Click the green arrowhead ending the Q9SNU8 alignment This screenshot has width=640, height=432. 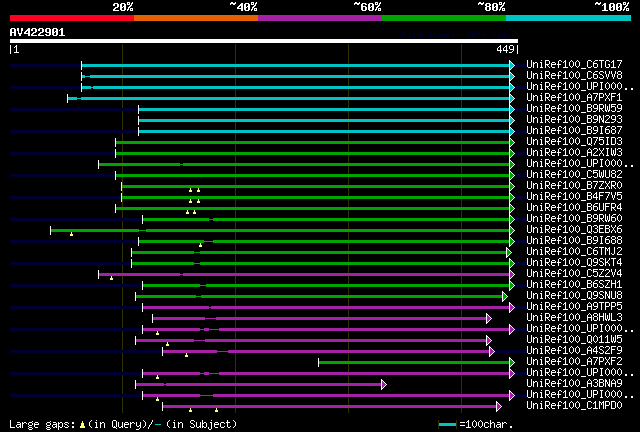click(505, 296)
